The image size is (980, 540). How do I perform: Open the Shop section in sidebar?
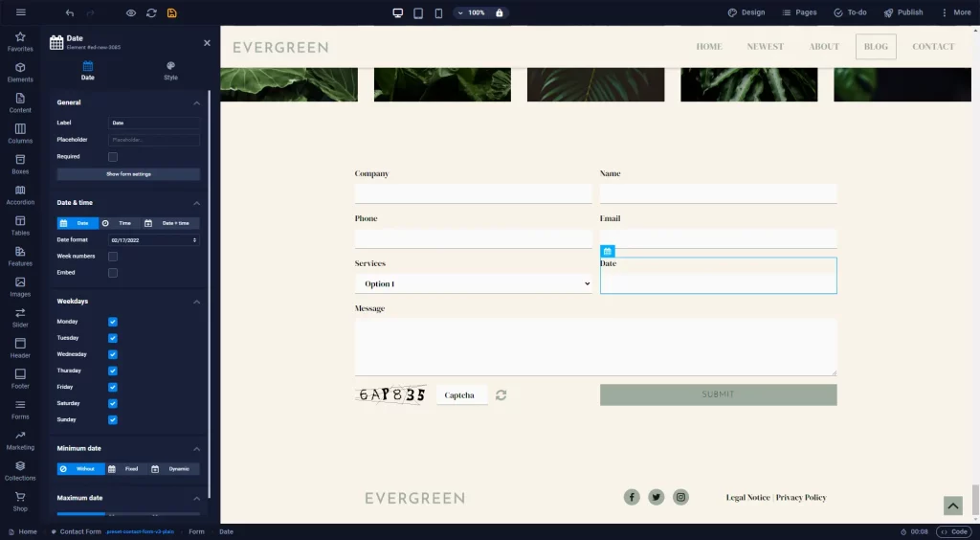tap(20, 502)
